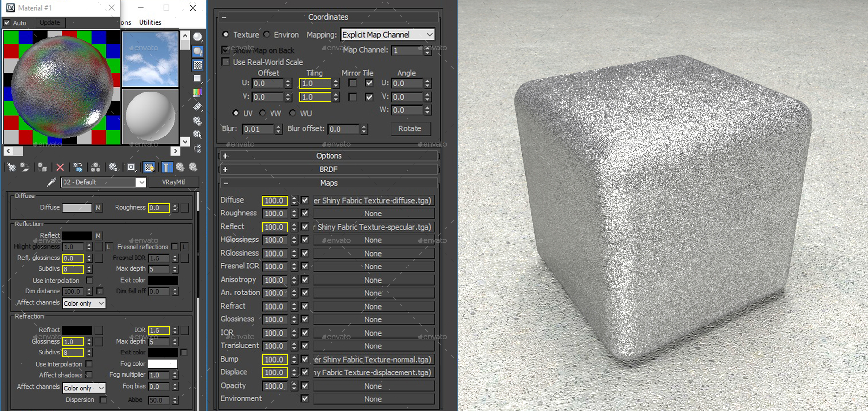Image resolution: width=868 pixels, height=411 pixels.
Task: Click the VRayMtl material type button
Action: [173, 182]
